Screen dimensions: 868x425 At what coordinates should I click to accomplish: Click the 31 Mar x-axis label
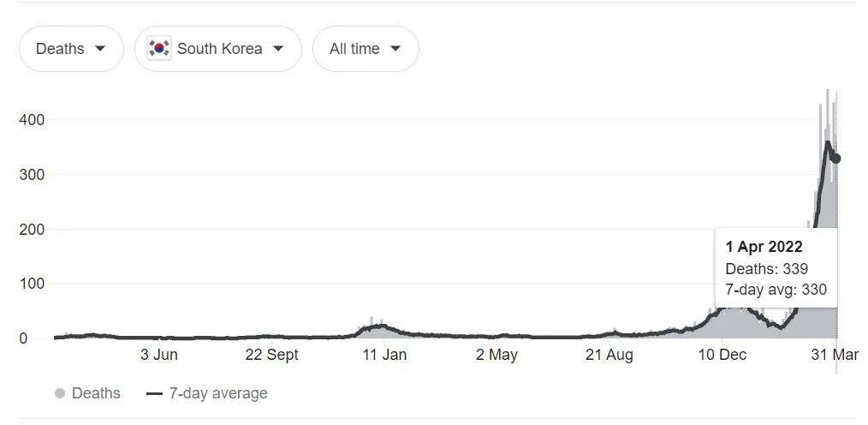pyautogui.click(x=835, y=355)
